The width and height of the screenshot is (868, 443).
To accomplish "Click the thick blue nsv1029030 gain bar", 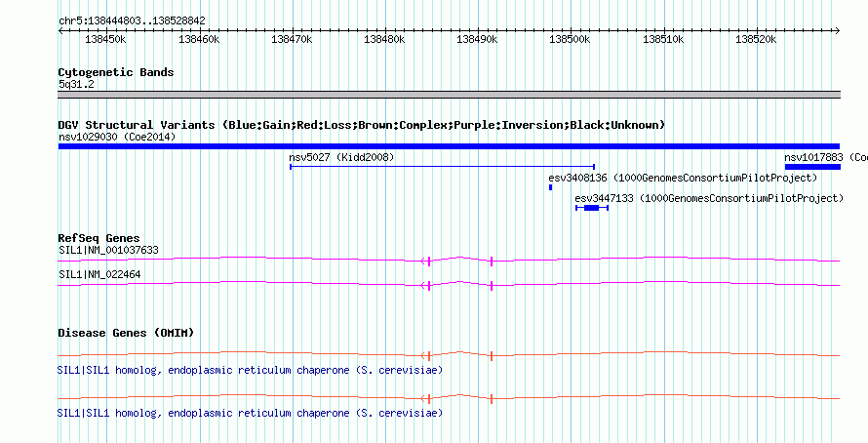I will pyautogui.click(x=449, y=146).
